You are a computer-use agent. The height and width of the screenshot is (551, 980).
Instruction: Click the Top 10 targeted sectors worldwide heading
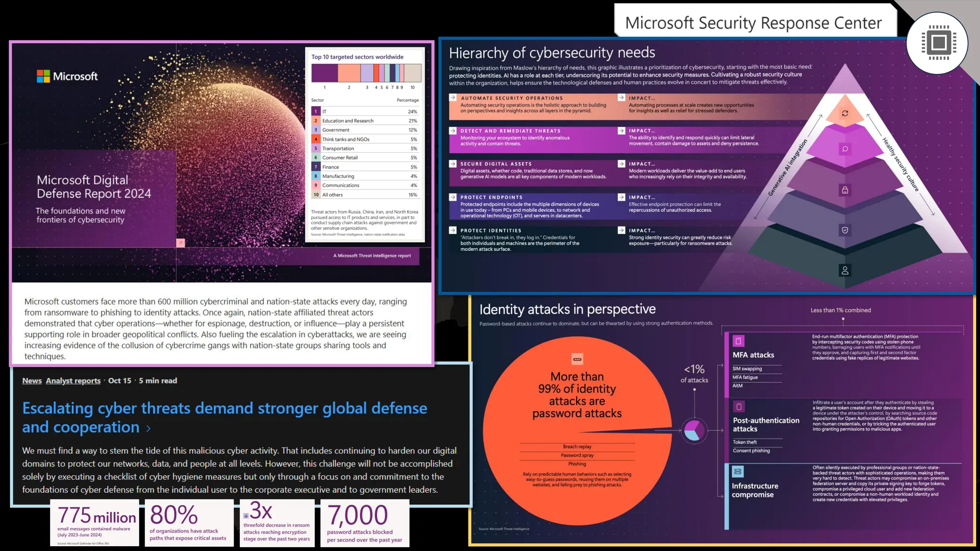coord(357,57)
